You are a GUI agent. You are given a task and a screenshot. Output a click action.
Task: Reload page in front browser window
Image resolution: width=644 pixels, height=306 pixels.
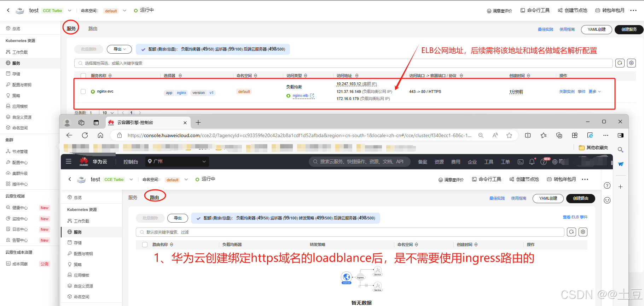click(85, 135)
